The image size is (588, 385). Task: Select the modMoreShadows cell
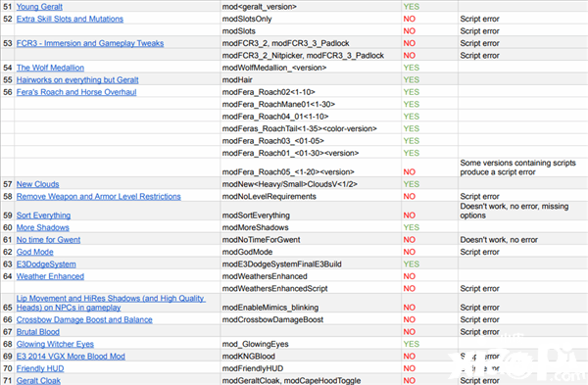click(311, 227)
